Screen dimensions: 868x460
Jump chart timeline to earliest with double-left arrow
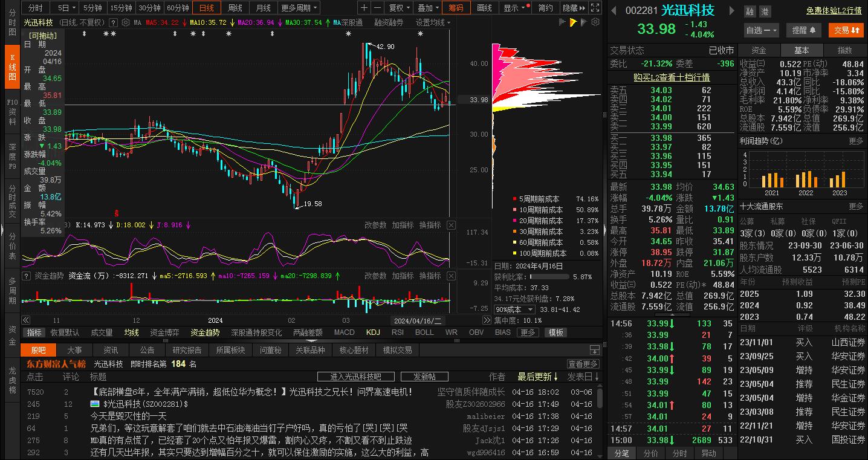26,320
